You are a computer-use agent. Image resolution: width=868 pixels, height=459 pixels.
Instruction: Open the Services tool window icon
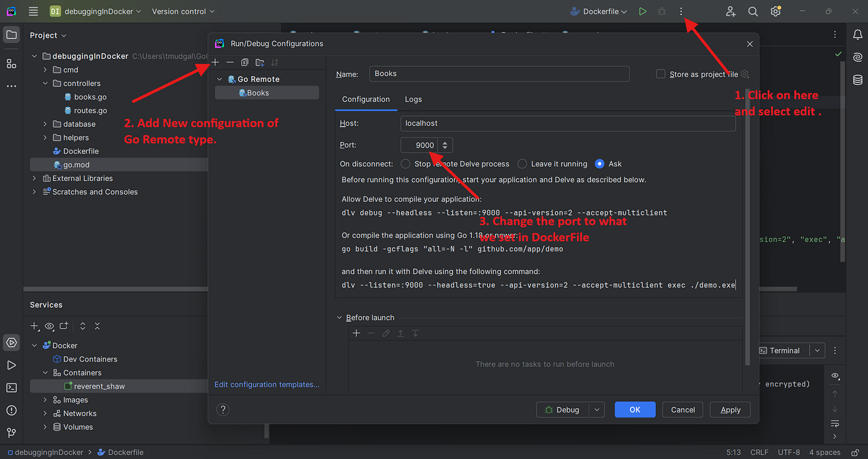tap(11, 342)
